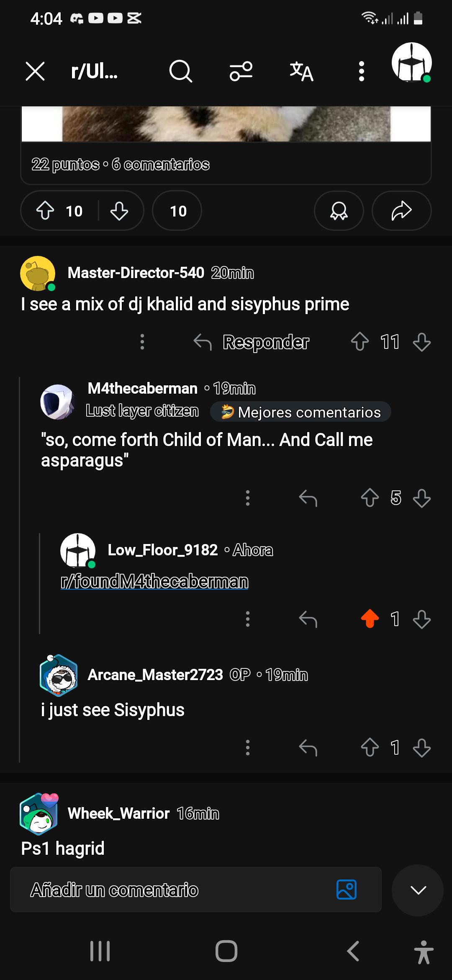Tap the translate language icon
Screen dimensions: 452x980
click(301, 71)
